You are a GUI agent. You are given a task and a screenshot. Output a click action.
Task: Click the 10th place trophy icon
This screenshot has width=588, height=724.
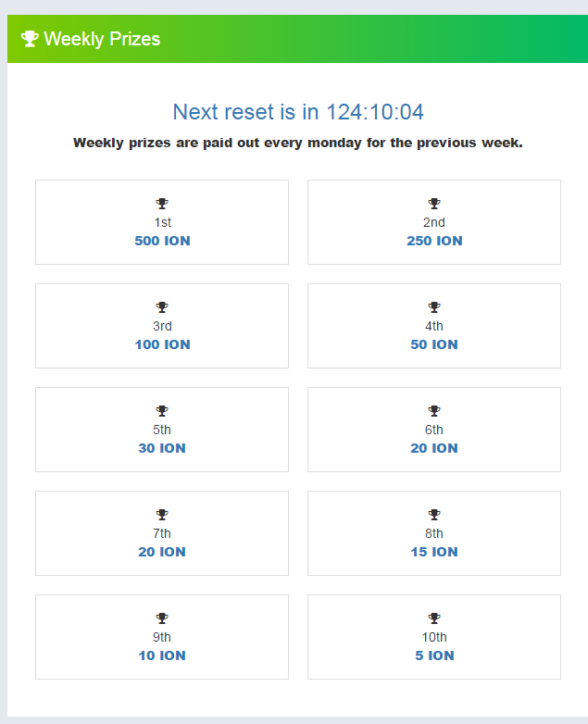(x=434, y=618)
